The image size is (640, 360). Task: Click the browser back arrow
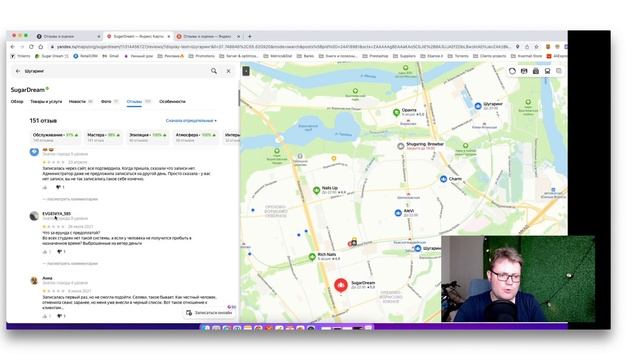[x=13, y=47]
